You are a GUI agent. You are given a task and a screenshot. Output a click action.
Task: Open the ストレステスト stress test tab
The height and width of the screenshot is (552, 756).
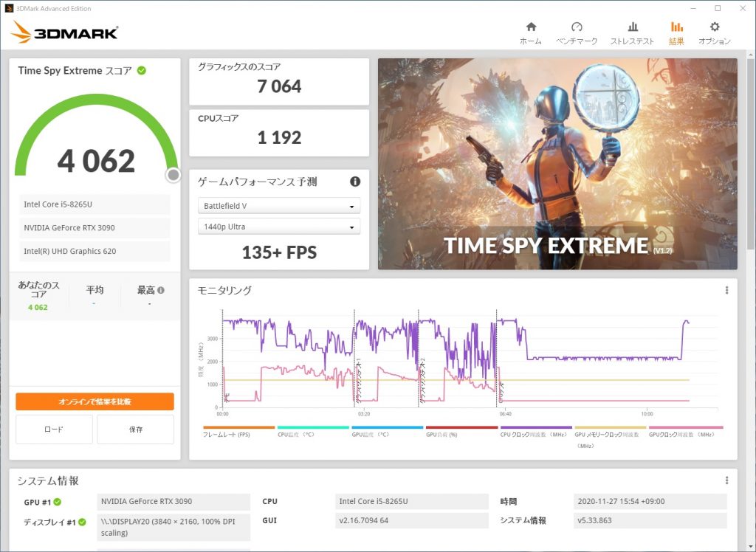[632, 33]
